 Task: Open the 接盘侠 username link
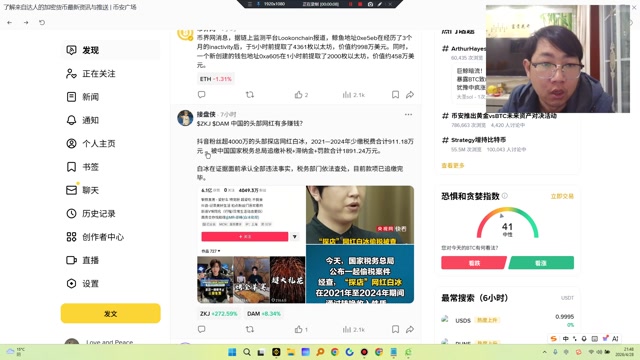pyautogui.click(x=206, y=114)
